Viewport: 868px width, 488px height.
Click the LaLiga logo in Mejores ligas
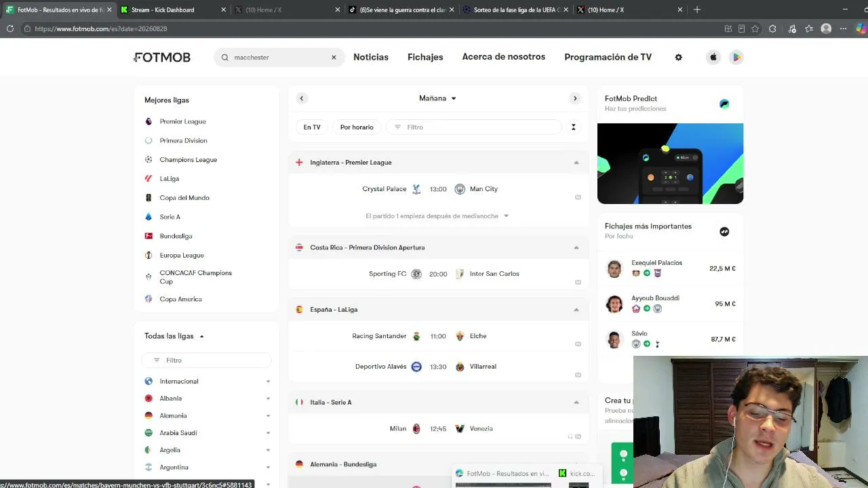149,178
